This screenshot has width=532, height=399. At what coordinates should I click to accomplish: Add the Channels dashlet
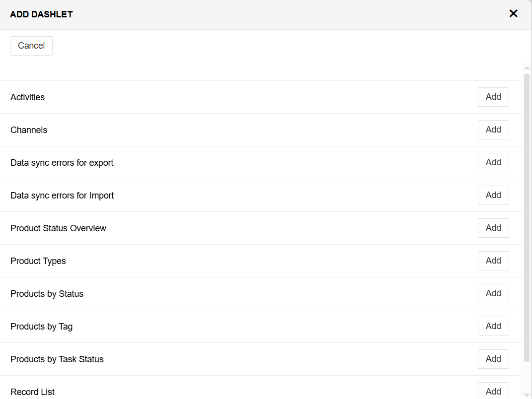coord(493,130)
